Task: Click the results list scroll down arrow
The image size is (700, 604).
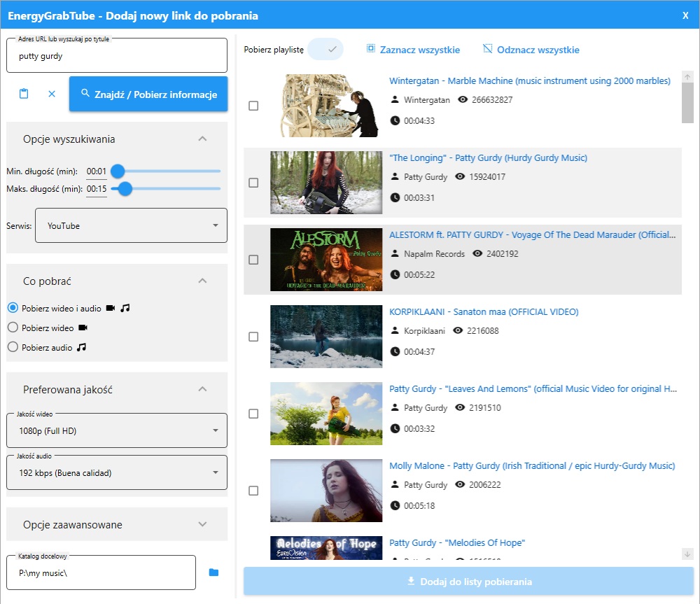Action: point(687,554)
